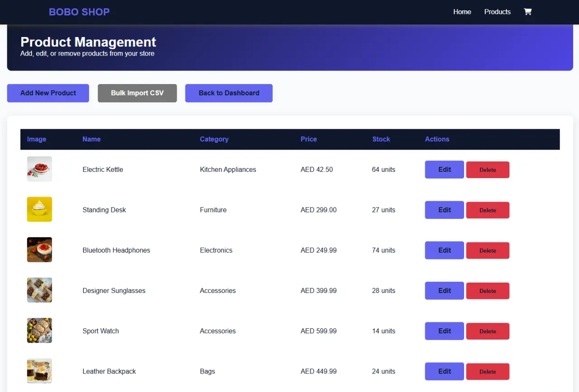Screen dimensions: 579x392
Task: Select the Standing Desk name cell
Action: coord(104,210)
